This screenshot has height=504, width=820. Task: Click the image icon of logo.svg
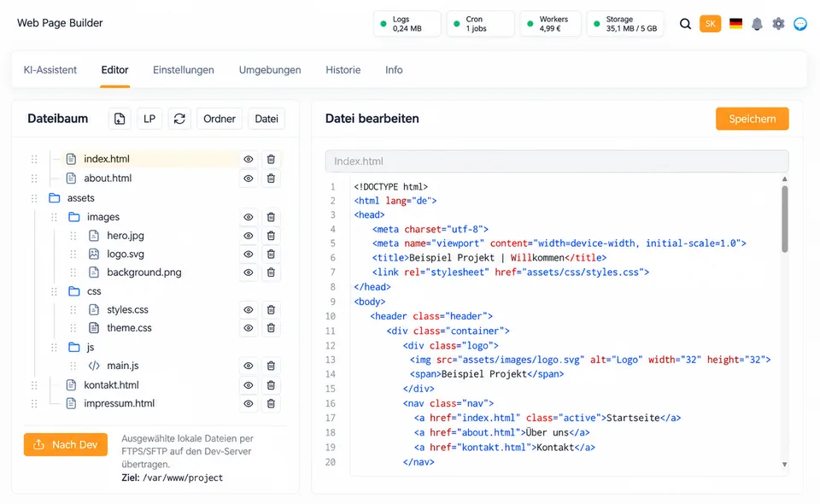[94, 254]
